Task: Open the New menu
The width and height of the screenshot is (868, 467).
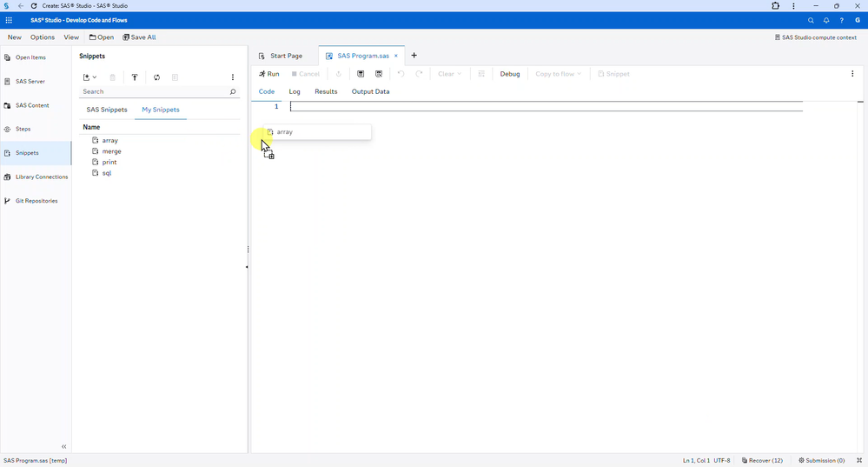Action: coord(15,37)
